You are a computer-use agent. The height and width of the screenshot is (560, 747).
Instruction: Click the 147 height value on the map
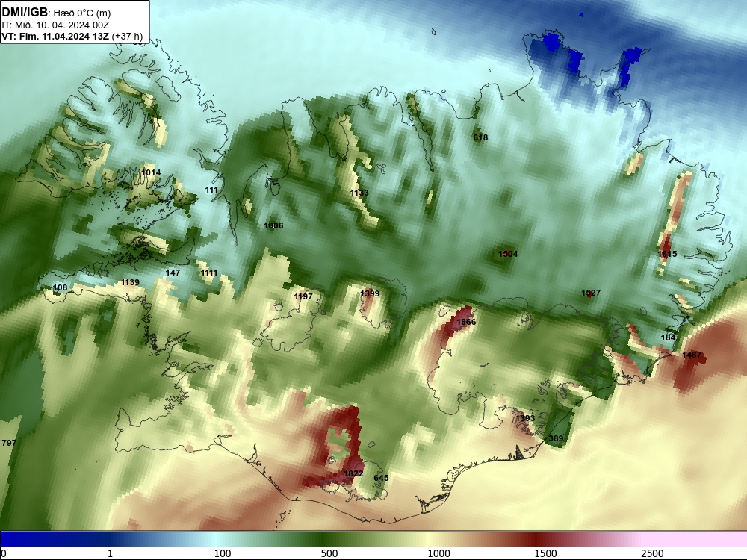(x=173, y=273)
